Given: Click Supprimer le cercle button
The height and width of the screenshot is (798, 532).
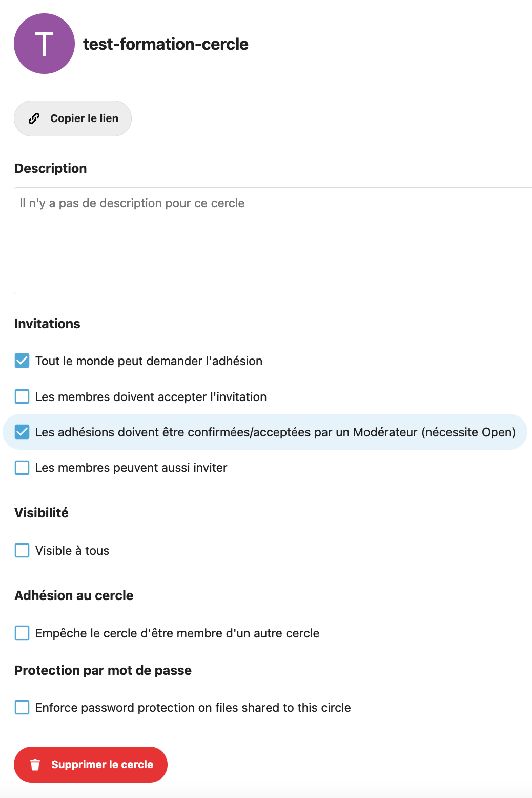Looking at the screenshot, I should point(91,765).
